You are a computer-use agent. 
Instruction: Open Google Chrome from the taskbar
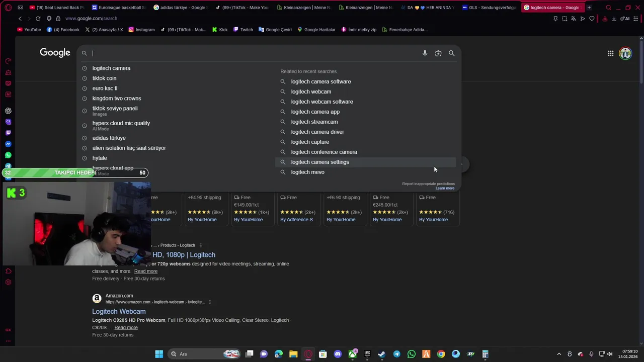click(441, 354)
